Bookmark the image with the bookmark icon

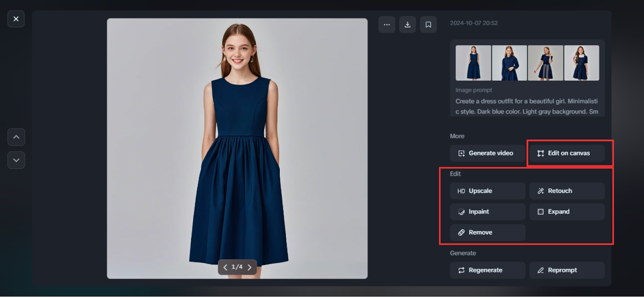[428, 25]
